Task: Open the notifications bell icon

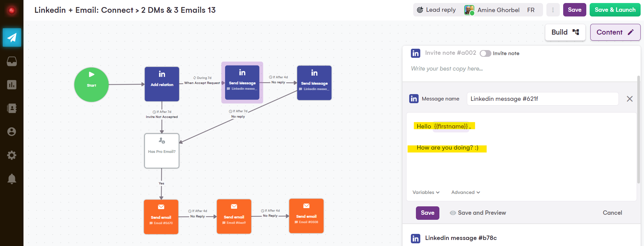Action: (12, 179)
